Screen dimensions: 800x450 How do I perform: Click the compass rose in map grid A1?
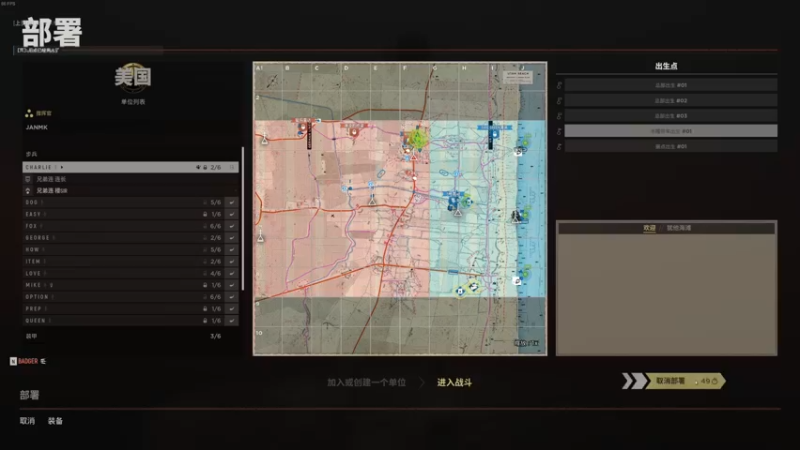click(272, 80)
